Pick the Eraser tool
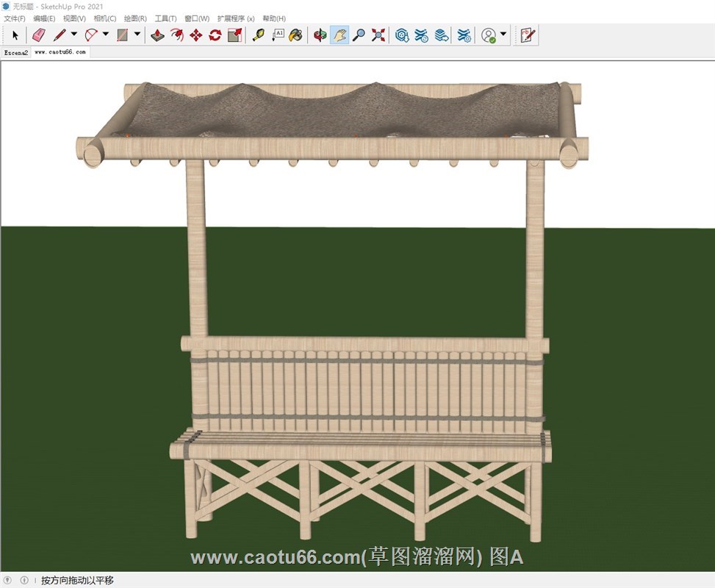Image resolution: width=715 pixels, height=588 pixels. [39, 35]
